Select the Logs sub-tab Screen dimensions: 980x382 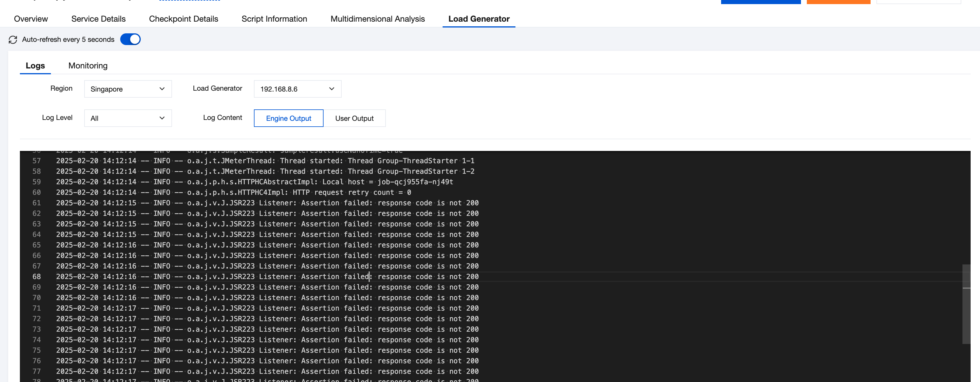point(35,66)
